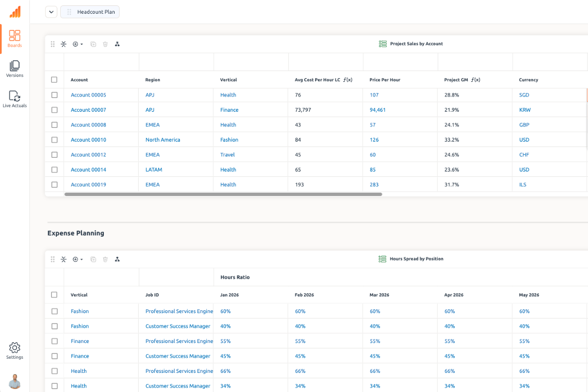Click the orange app logo icon
588x392 pixels.
(x=15, y=12)
